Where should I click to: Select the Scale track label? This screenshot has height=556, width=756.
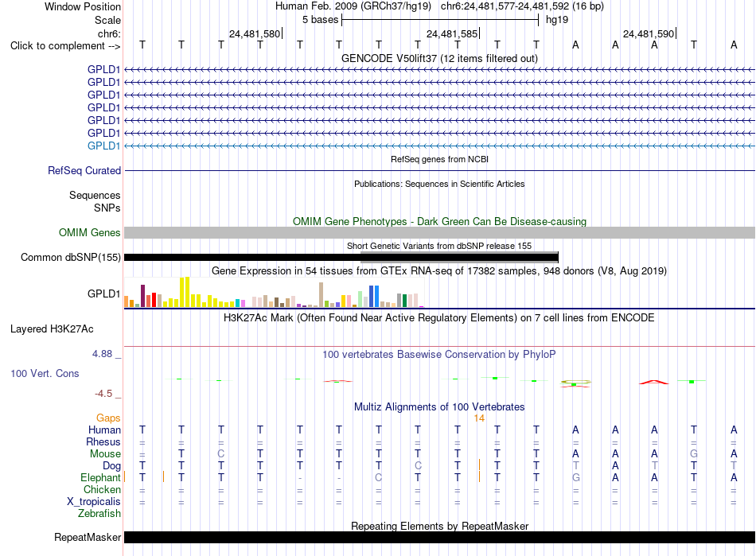pos(107,20)
